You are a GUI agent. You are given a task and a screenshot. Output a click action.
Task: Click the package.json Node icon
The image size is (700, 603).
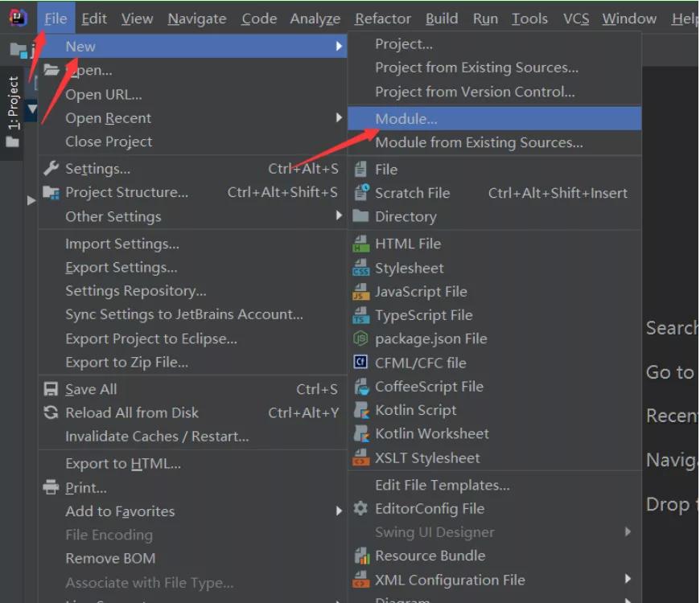360,338
